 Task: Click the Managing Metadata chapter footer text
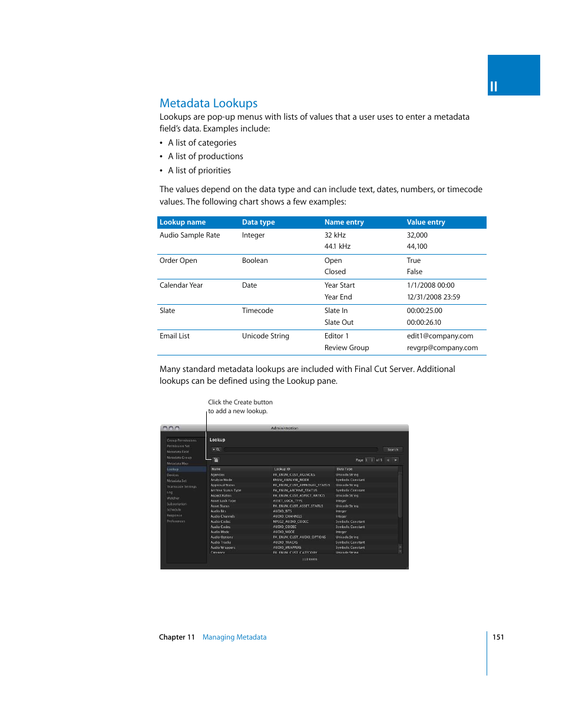[234, 637]
